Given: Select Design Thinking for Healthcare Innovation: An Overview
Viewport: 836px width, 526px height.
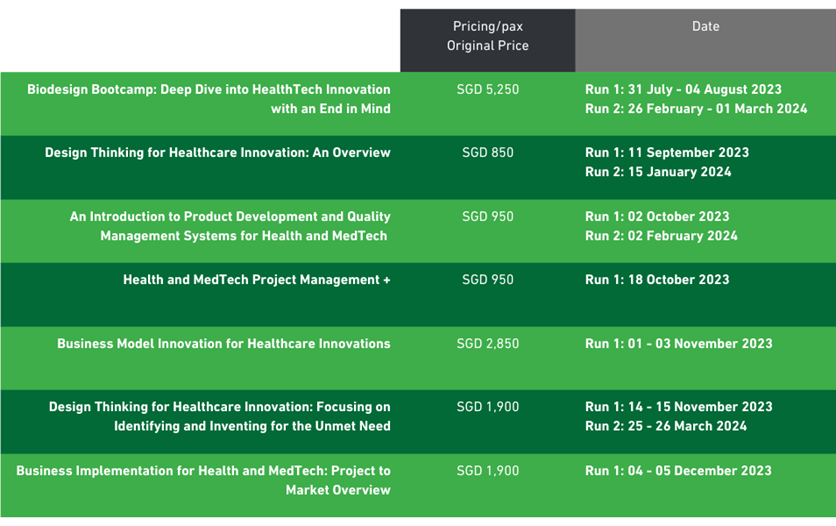Looking at the screenshot, I should tap(218, 152).
